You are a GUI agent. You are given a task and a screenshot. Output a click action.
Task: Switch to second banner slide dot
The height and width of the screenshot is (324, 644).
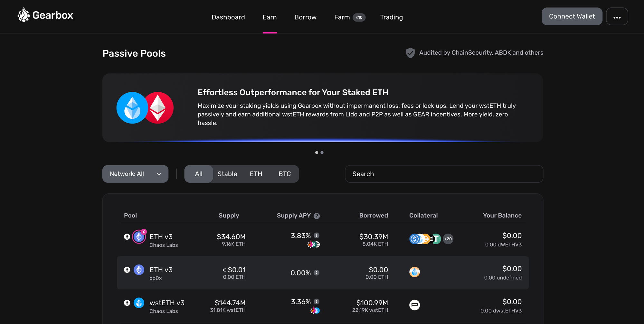pyautogui.click(x=322, y=153)
